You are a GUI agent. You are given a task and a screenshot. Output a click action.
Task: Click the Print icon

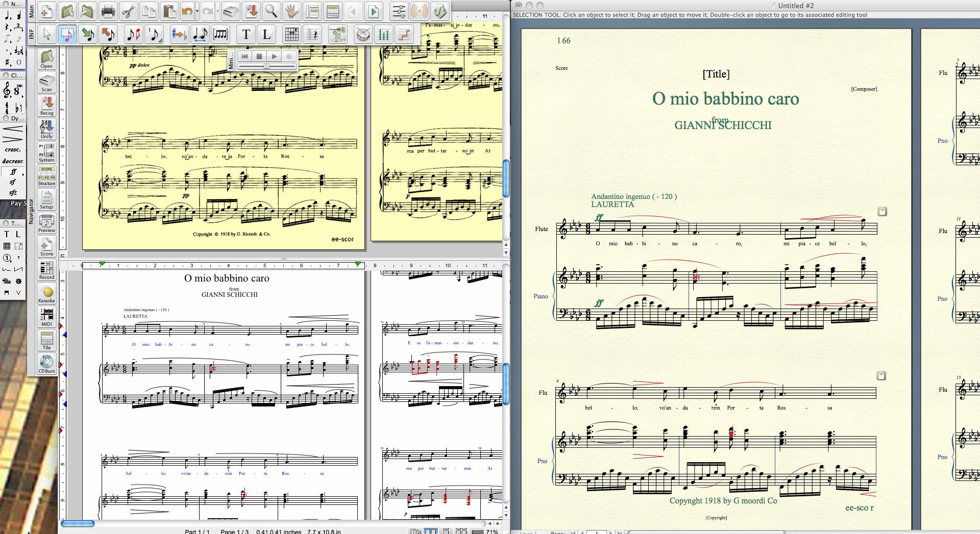click(x=108, y=11)
